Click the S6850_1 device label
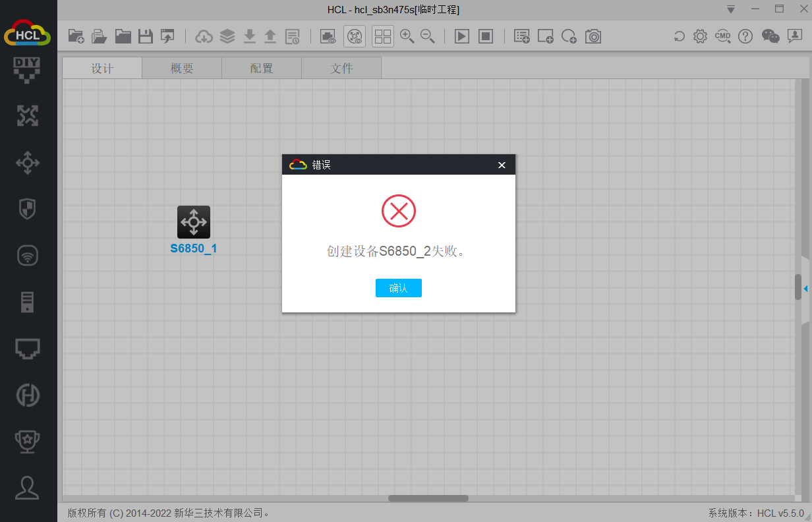Image resolution: width=812 pixels, height=522 pixels. coord(194,248)
